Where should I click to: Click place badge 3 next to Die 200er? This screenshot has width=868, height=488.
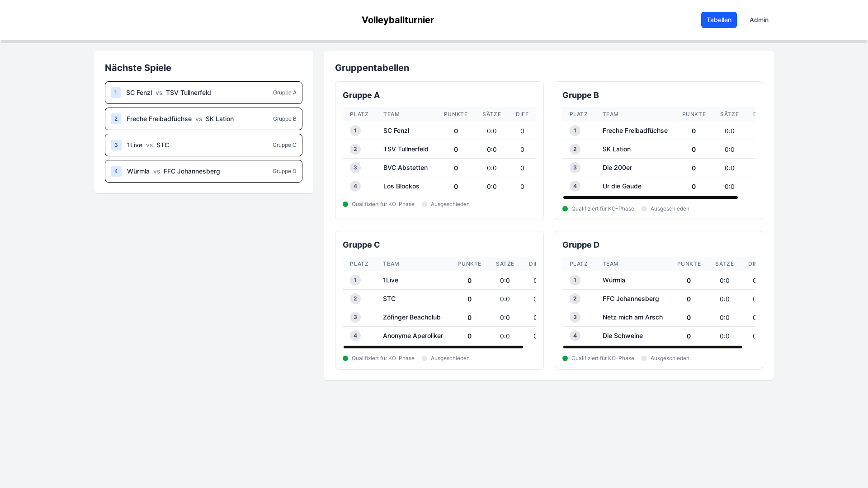[x=575, y=168]
